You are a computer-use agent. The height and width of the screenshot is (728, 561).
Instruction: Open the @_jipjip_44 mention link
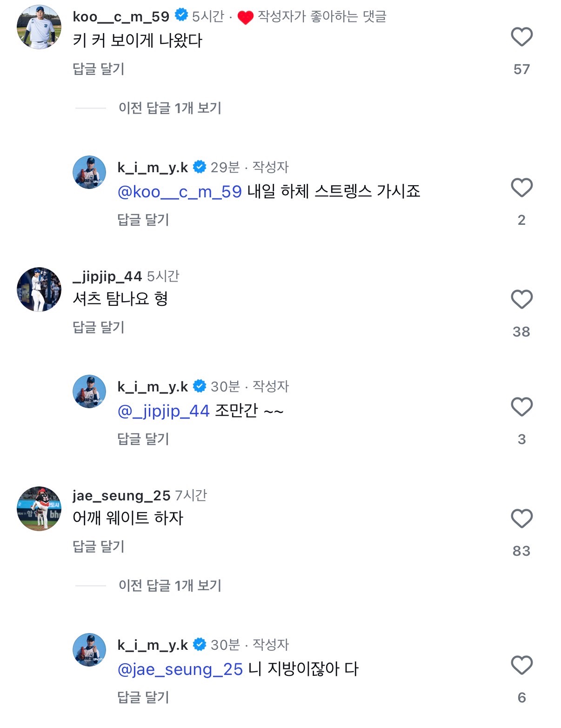click(164, 411)
